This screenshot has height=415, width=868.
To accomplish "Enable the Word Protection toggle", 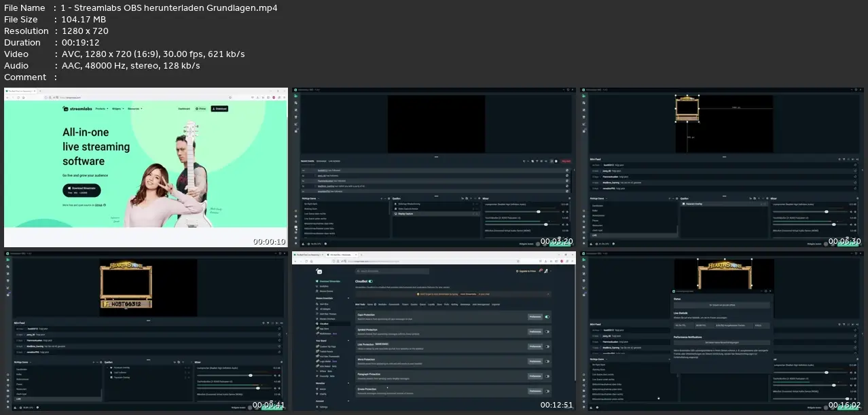I will pyautogui.click(x=547, y=361).
